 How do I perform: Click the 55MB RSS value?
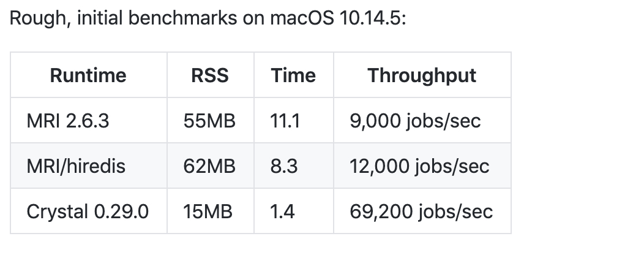(209, 121)
